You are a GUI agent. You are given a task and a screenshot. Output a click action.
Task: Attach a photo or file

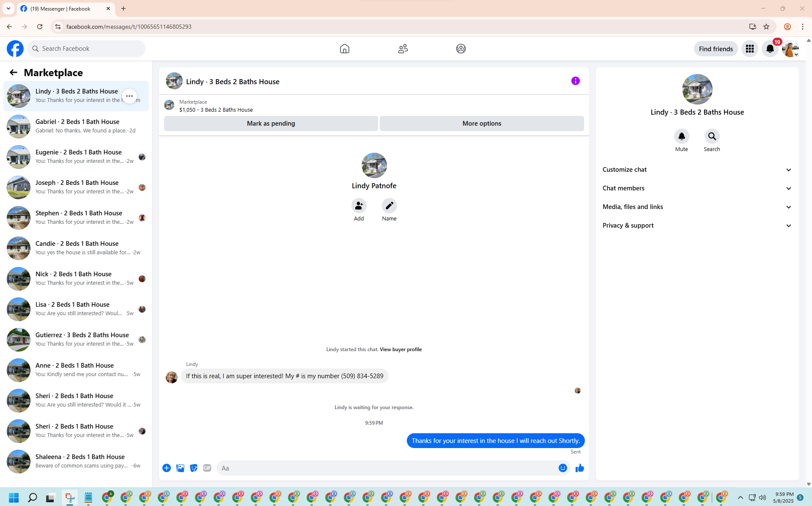click(x=180, y=468)
